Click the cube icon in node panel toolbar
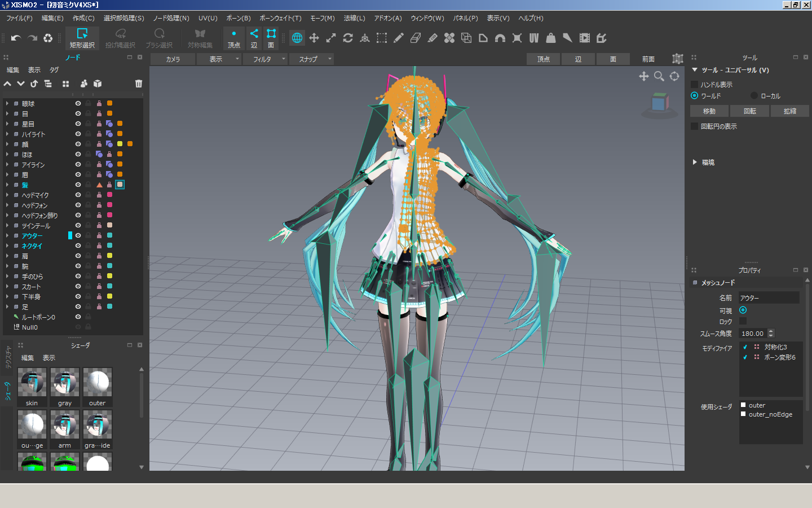 (x=98, y=84)
